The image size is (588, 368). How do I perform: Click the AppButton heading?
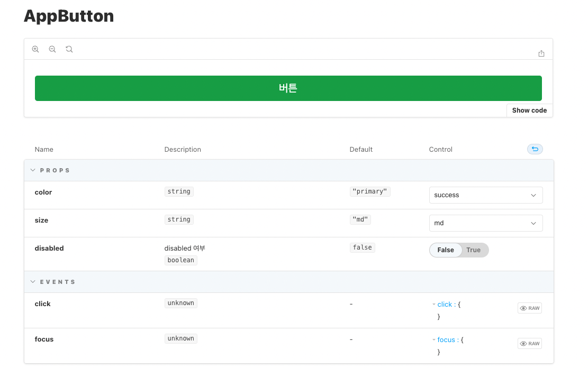coord(69,16)
